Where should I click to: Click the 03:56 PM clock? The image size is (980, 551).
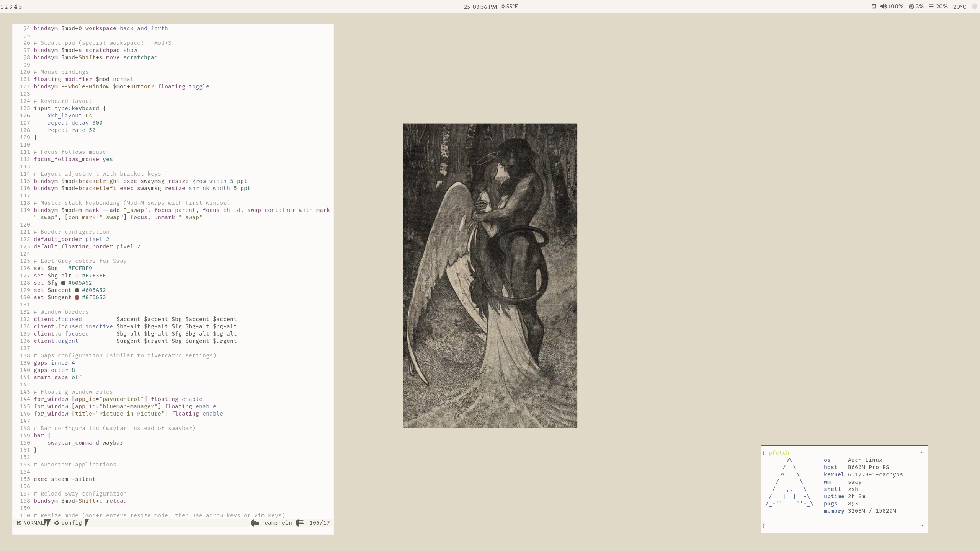click(x=485, y=7)
